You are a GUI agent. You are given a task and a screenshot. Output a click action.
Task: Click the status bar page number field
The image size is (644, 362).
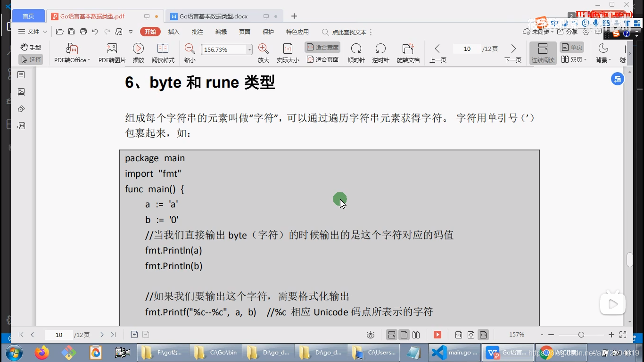[x=59, y=335]
